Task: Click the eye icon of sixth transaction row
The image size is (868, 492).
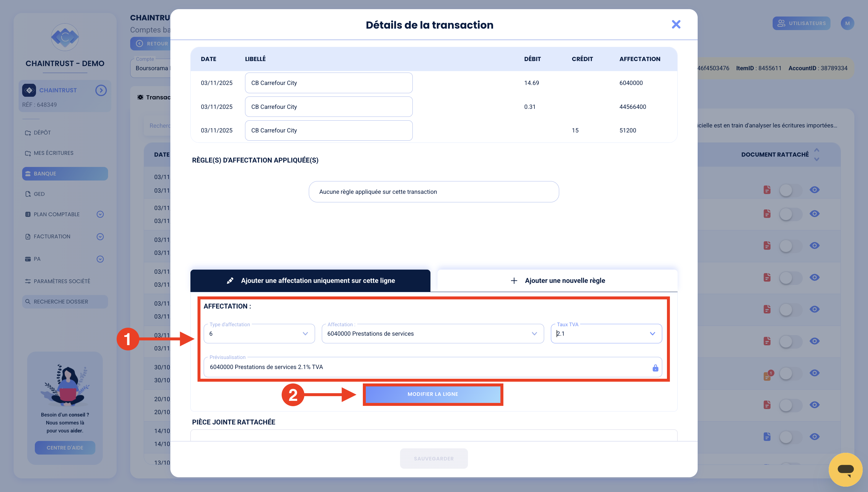Action: click(815, 341)
